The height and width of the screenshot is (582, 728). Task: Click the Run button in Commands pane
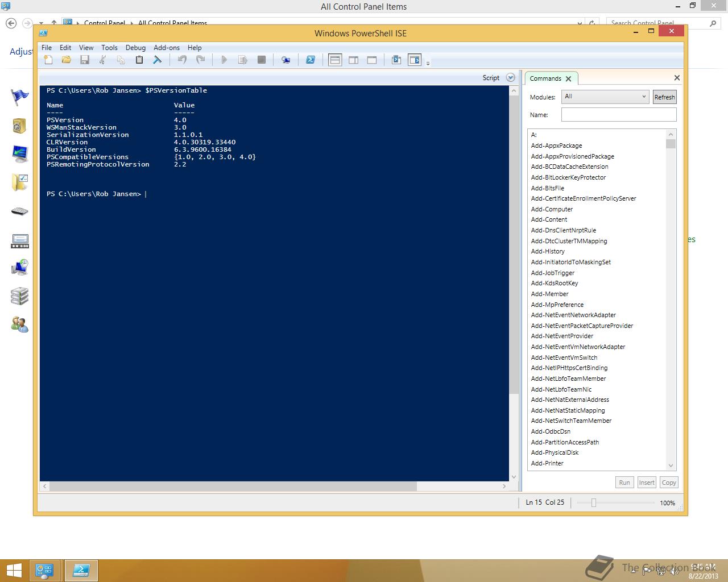(624, 483)
